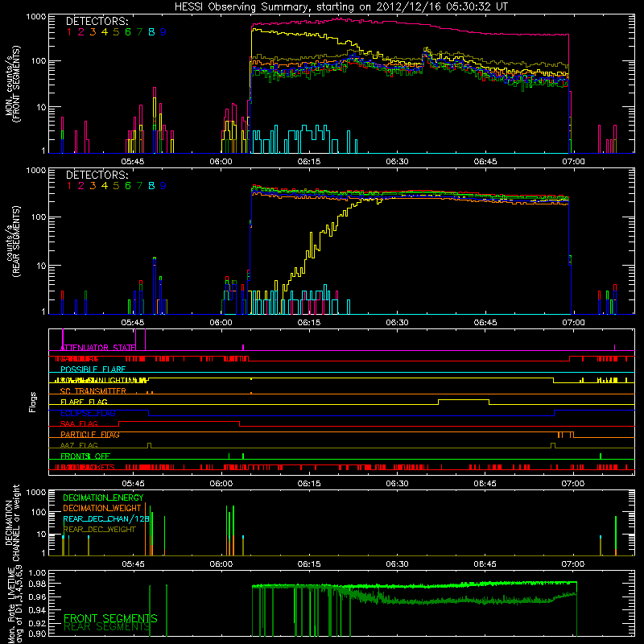The width and height of the screenshot is (644, 644).
Task: Click the REAR SEGMENTS livetime legend label
Action: click(x=106, y=627)
